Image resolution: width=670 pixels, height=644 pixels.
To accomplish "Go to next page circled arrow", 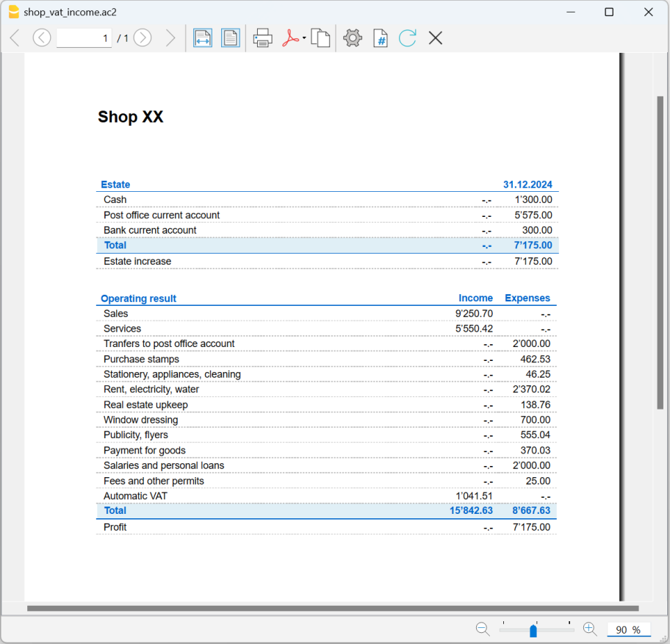I will 143,38.
